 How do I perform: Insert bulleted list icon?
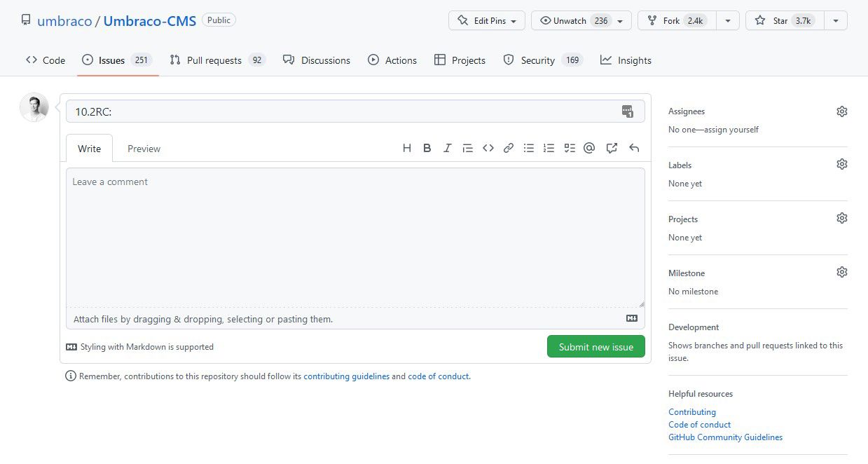529,148
